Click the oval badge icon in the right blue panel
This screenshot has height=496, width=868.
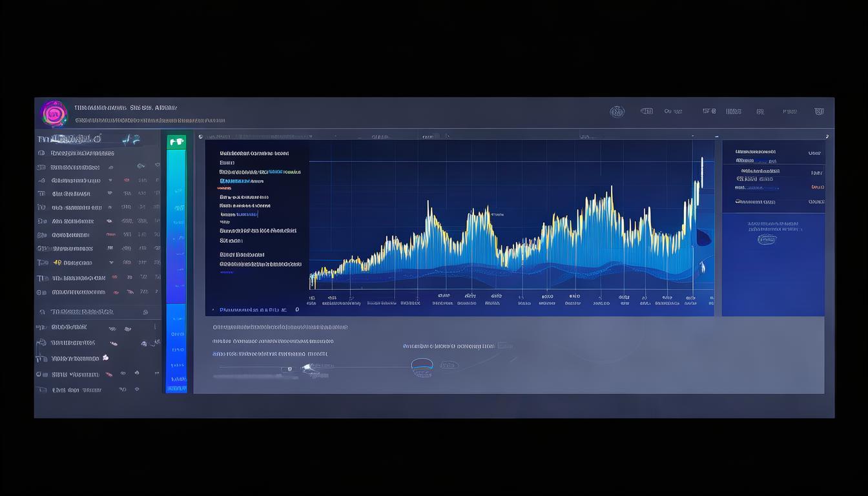(767, 240)
